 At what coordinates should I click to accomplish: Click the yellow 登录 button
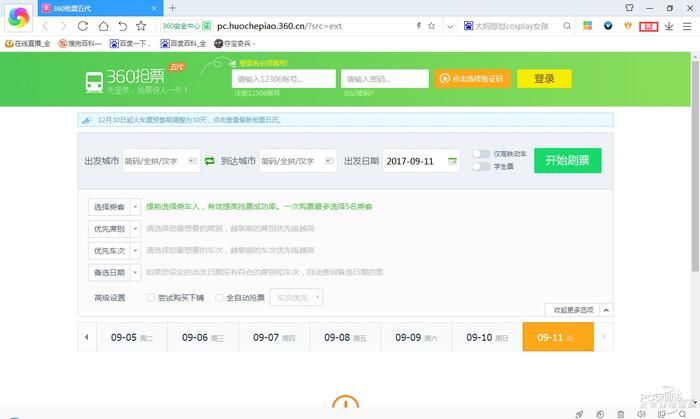pos(544,79)
